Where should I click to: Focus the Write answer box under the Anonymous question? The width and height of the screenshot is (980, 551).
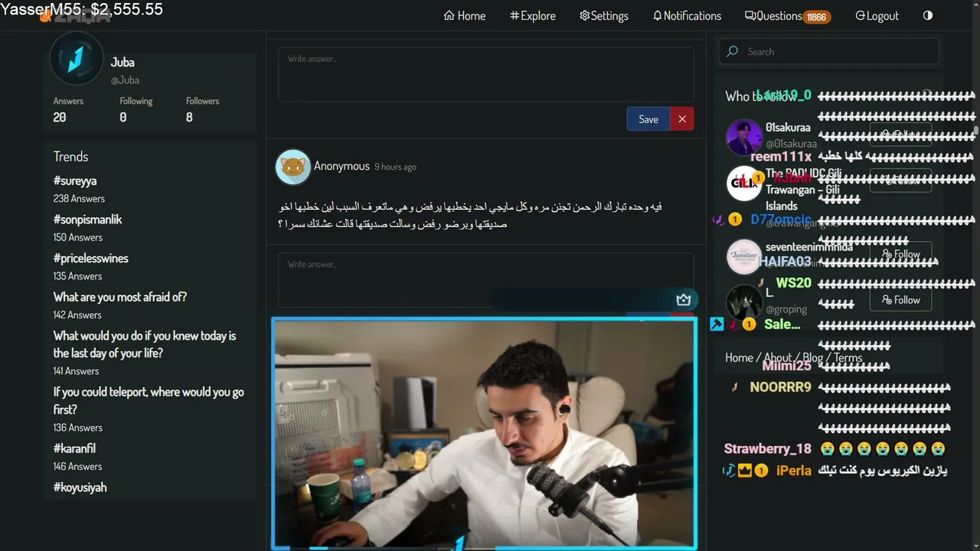(485, 280)
